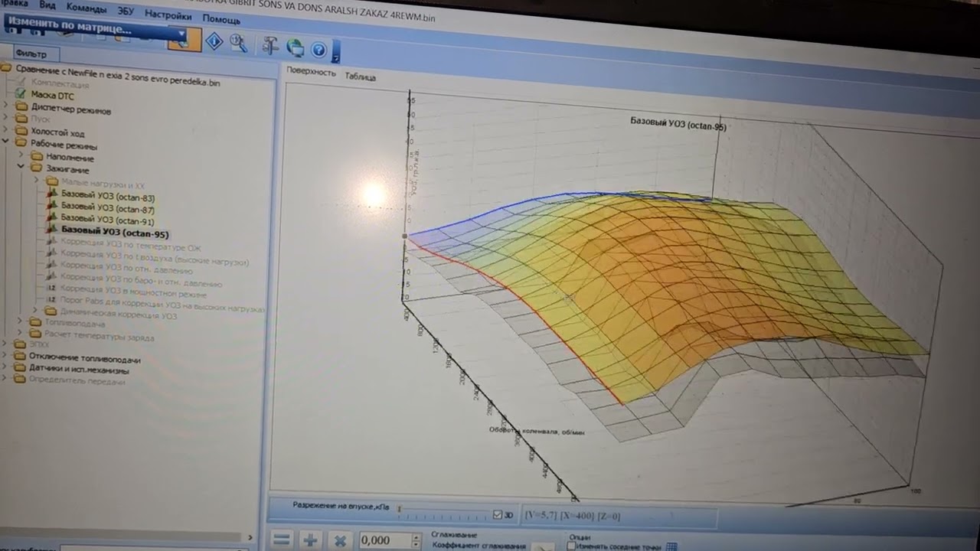The image size is (980, 551).
Task: Expand the Малые нагрузки и ХХ folder
Action: 35,181
